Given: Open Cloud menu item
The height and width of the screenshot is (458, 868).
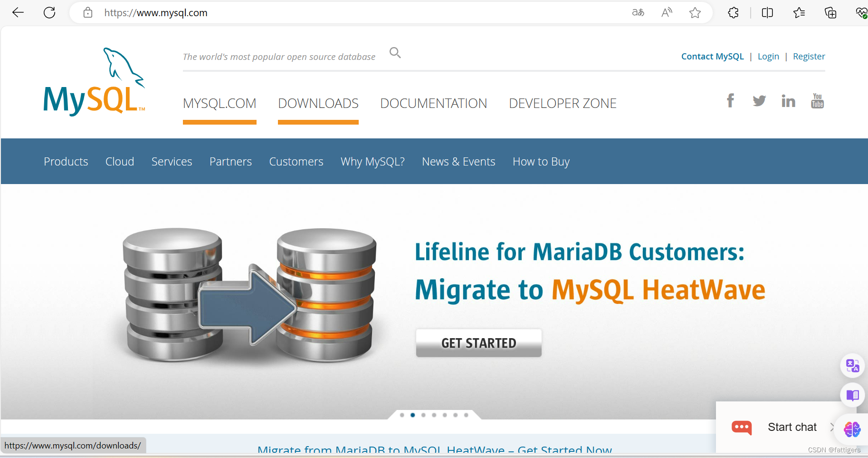Looking at the screenshot, I should pos(120,162).
